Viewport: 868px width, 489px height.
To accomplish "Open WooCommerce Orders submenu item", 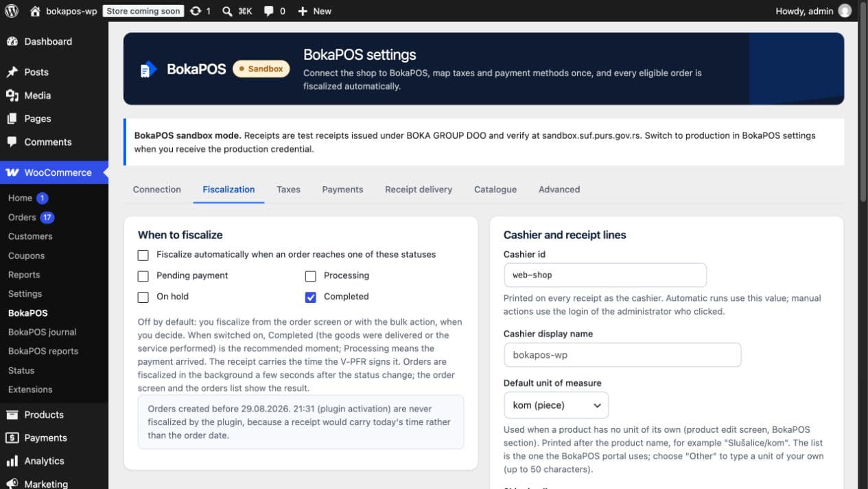I will pyautogui.click(x=22, y=217).
